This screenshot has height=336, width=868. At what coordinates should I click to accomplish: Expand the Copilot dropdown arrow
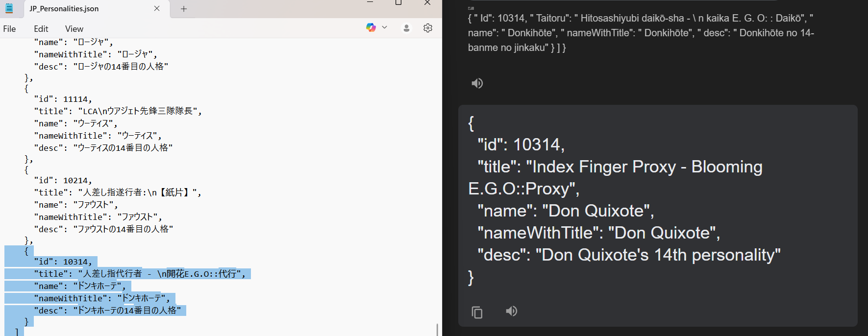tap(385, 27)
